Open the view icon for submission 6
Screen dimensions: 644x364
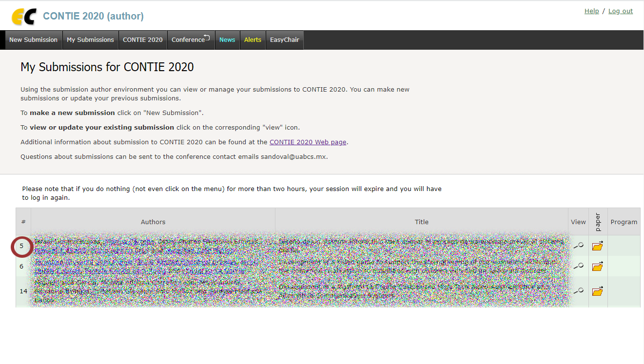(x=578, y=266)
